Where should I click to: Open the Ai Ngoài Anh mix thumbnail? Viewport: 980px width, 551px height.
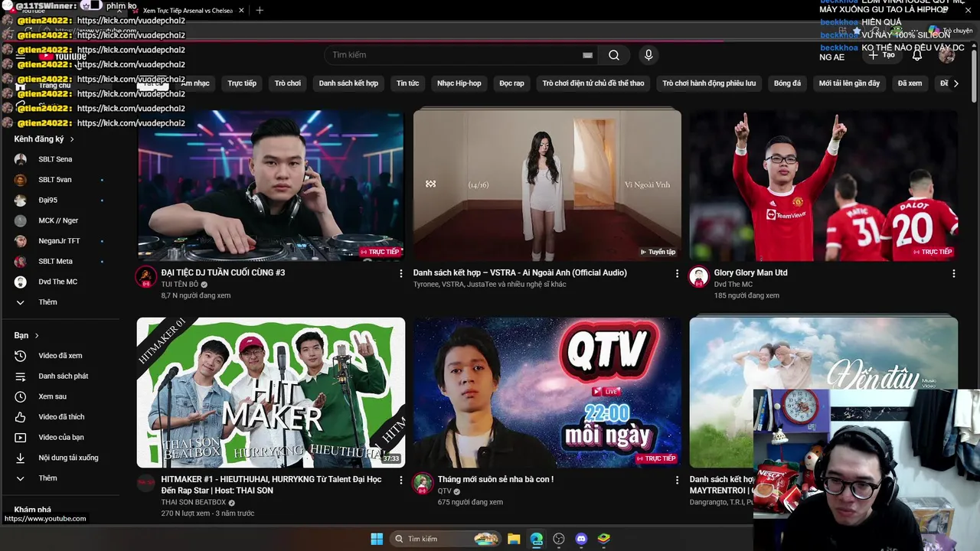coord(547,185)
